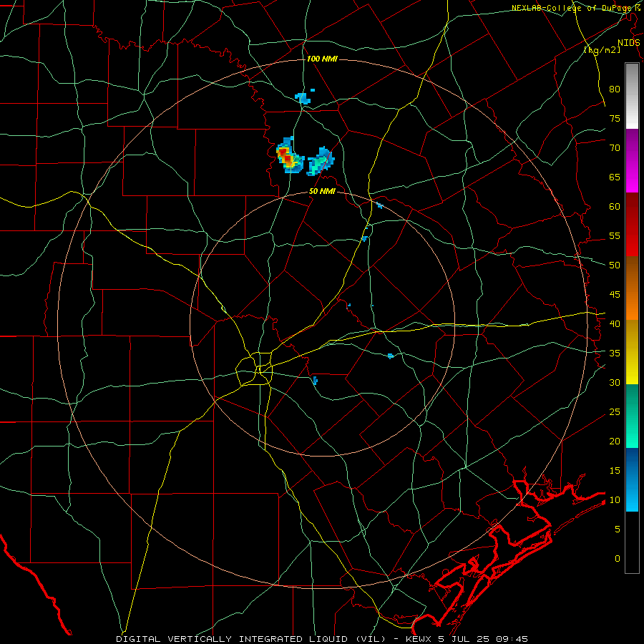Pick the blue segment of color scale
644x644 pixels.
click(x=632, y=479)
